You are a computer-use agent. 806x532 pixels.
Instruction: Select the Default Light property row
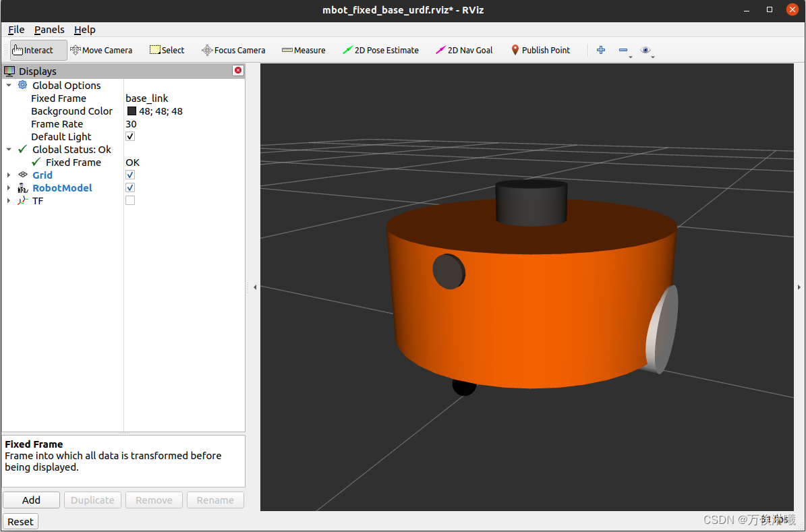pyautogui.click(x=123, y=137)
